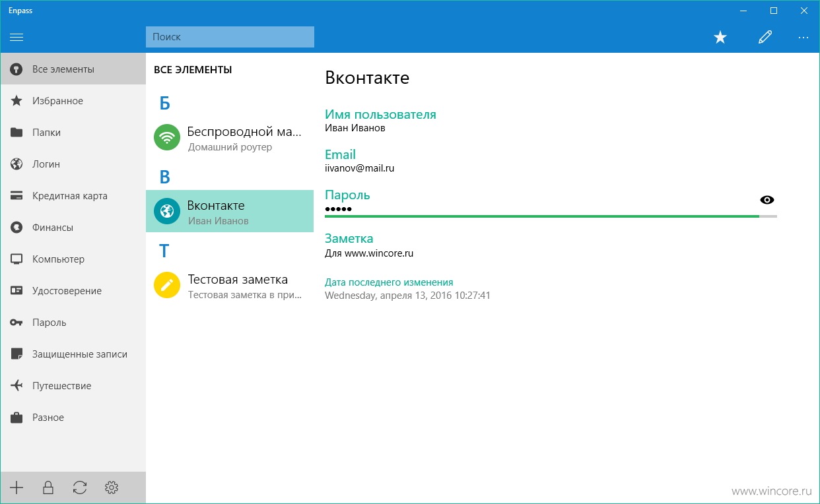This screenshot has height=504, width=820.
Task: Click the Заметка field label
Action: [349, 238]
